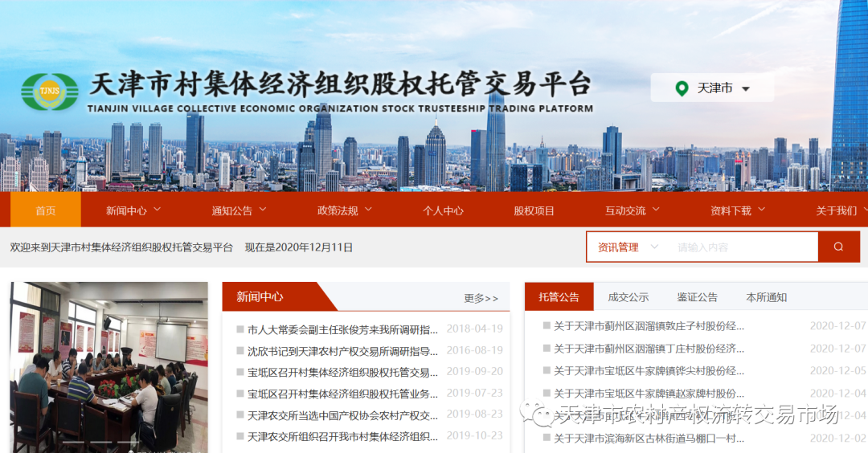This screenshot has height=453, width=868.
Task: Click the date 2019-08-23 in news list
Action: click(x=475, y=414)
